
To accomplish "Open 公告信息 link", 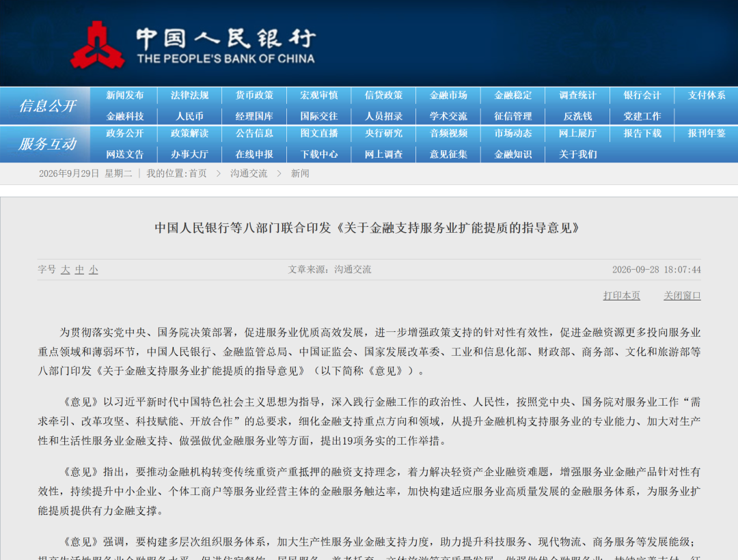I will point(254,134).
